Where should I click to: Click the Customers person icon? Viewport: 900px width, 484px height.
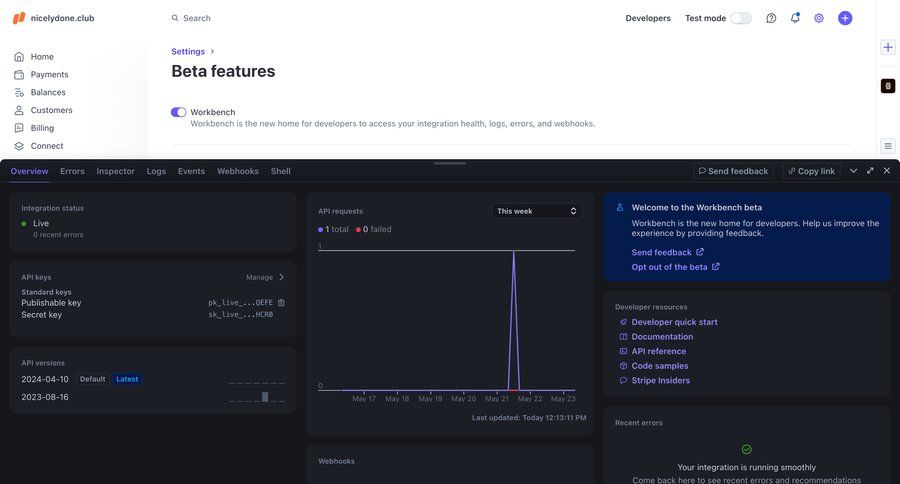click(19, 110)
